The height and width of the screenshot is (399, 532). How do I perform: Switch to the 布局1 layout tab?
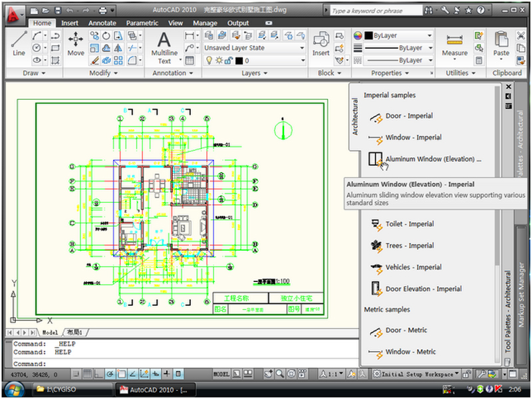(75, 332)
